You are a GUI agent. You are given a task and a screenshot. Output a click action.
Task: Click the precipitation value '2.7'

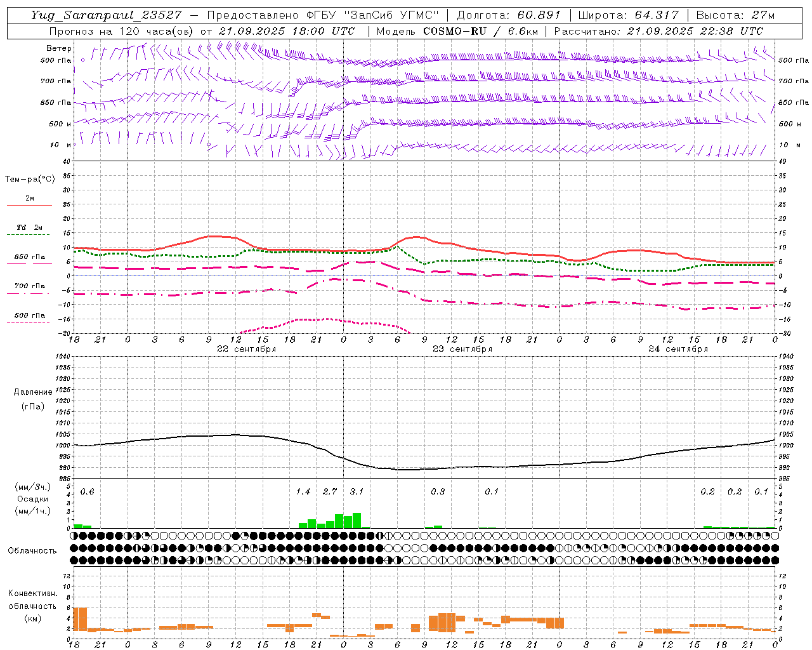click(330, 492)
